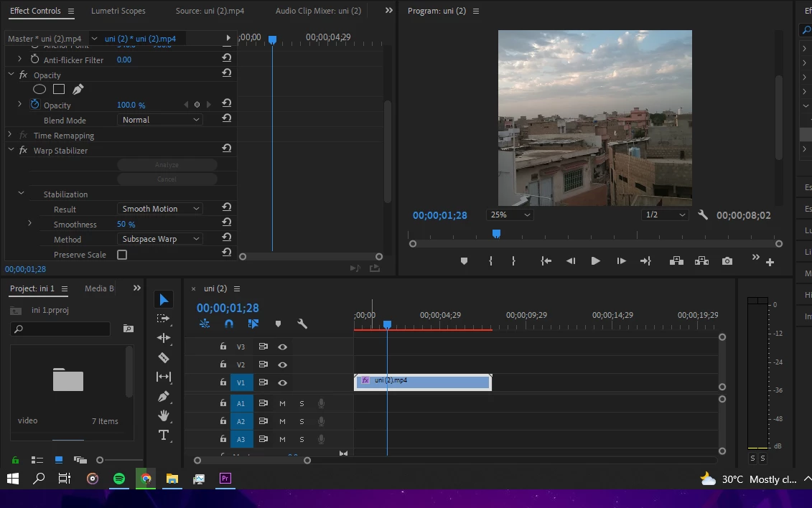Play the program sequence

point(595,261)
